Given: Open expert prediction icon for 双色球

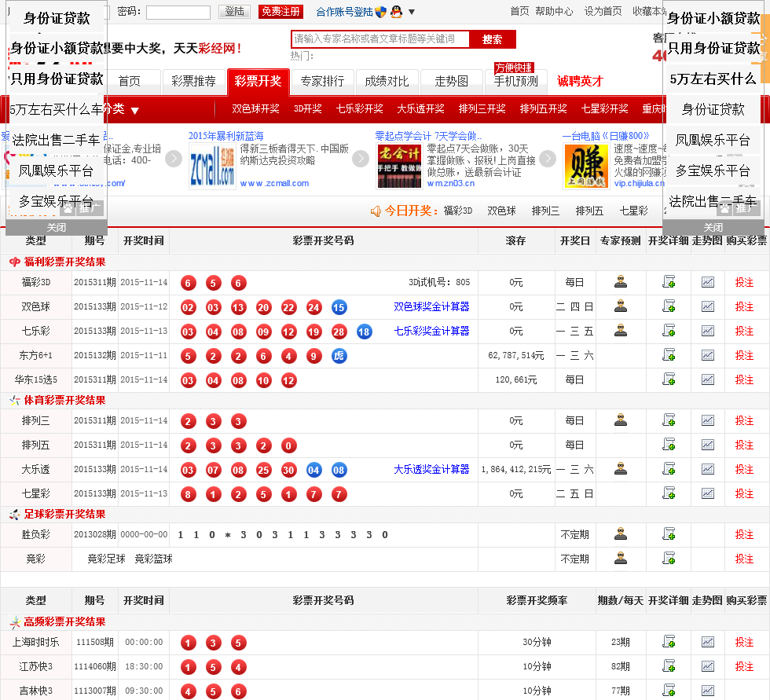Looking at the screenshot, I should pos(621,306).
